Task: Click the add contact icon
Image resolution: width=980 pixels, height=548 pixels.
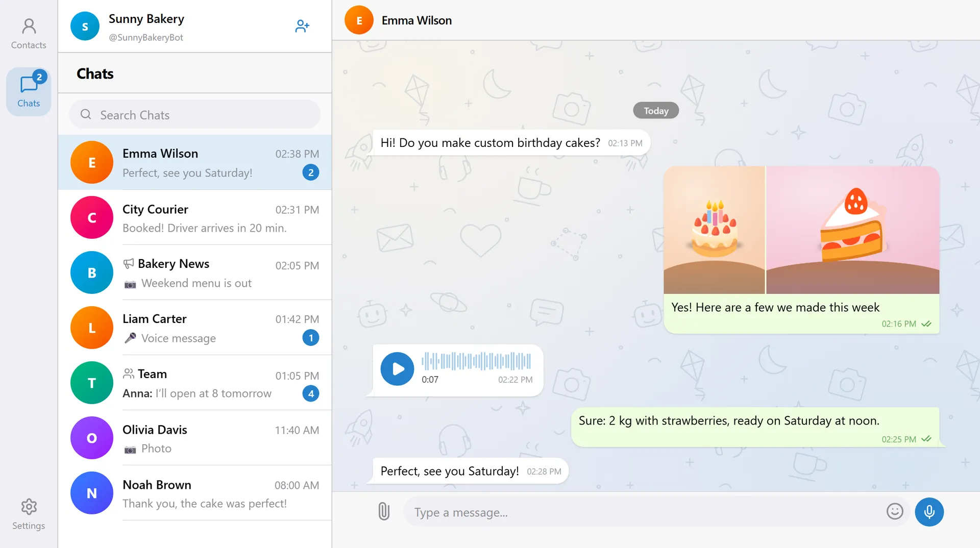Action: click(x=302, y=26)
